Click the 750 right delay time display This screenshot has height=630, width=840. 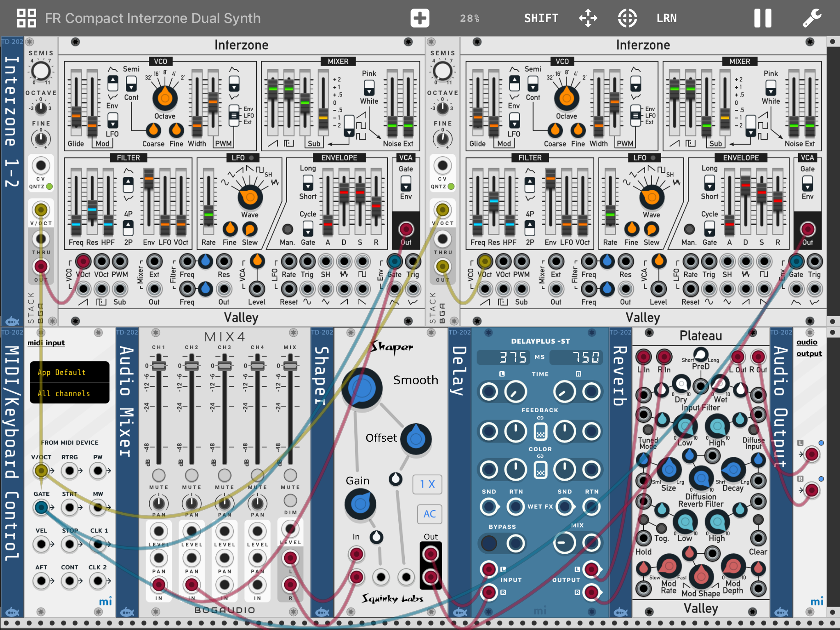point(577,357)
